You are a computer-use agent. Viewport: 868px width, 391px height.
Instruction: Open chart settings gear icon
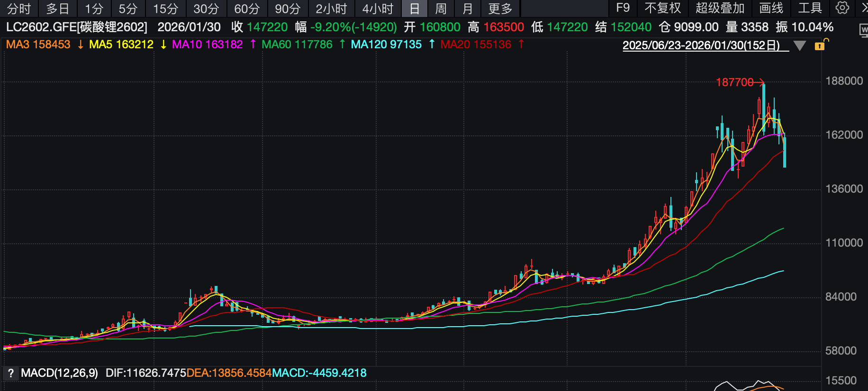click(842, 8)
